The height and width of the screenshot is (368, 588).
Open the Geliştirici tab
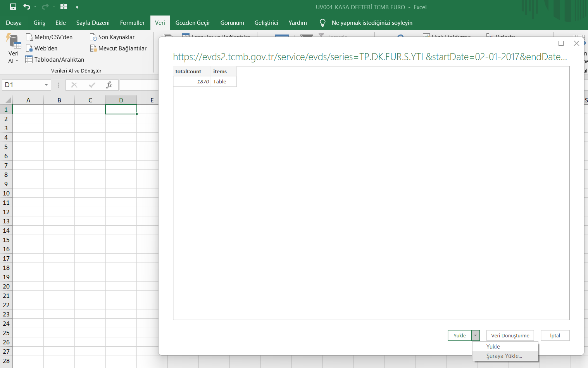click(x=266, y=23)
